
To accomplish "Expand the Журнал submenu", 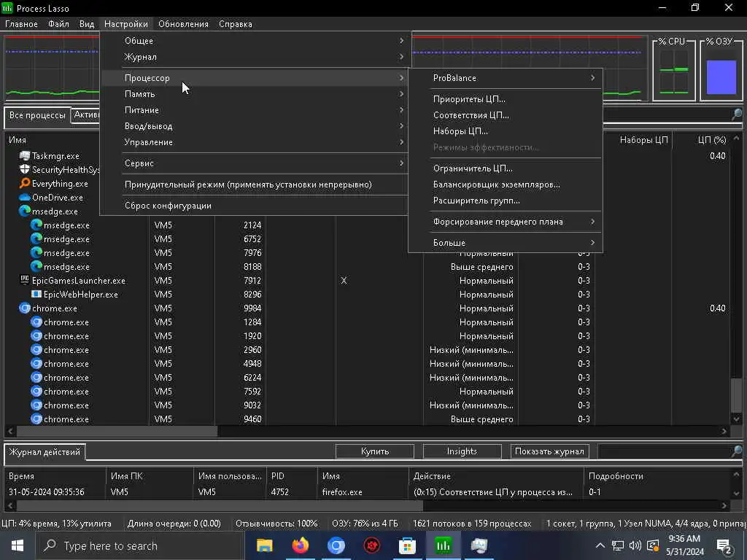I will pos(254,57).
